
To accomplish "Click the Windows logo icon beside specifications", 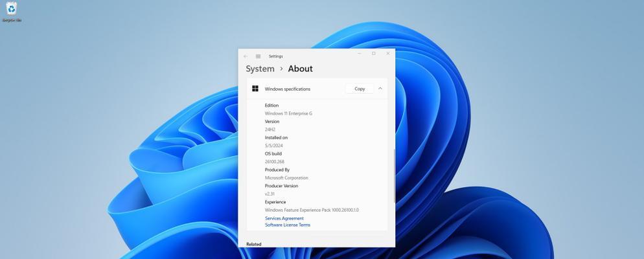I will [x=255, y=89].
